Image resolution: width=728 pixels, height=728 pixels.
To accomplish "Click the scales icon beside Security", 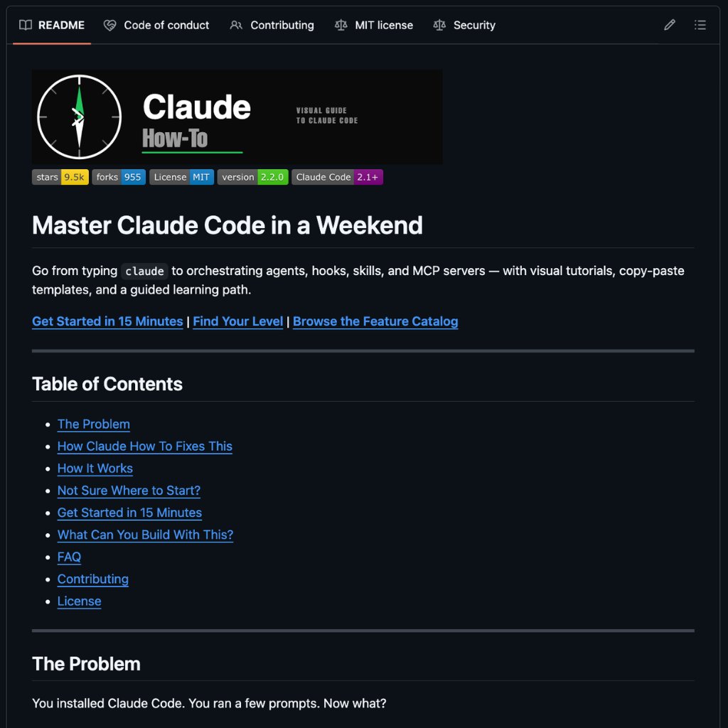I will (x=439, y=25).
